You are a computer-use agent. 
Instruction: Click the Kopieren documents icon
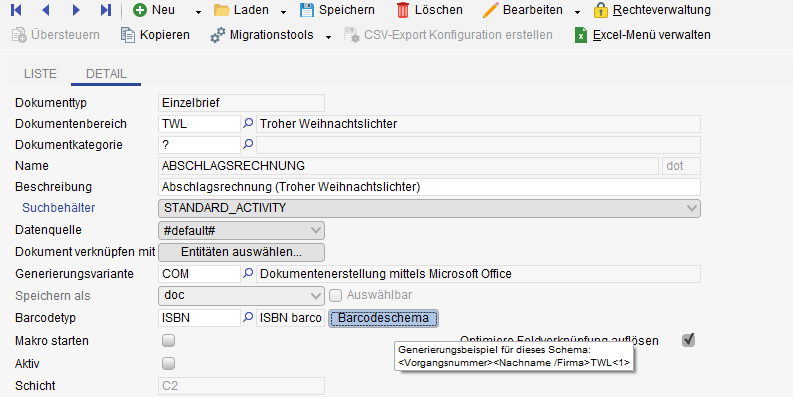[x=128, y=35]
